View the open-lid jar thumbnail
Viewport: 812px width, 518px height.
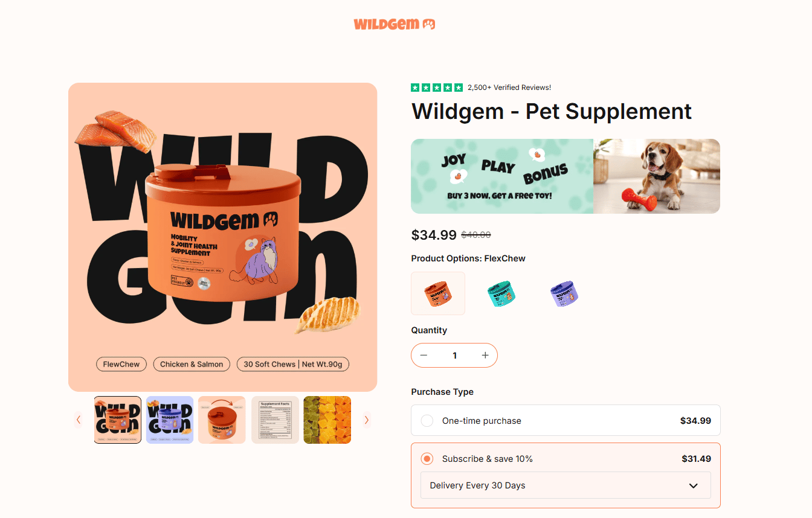222,420
